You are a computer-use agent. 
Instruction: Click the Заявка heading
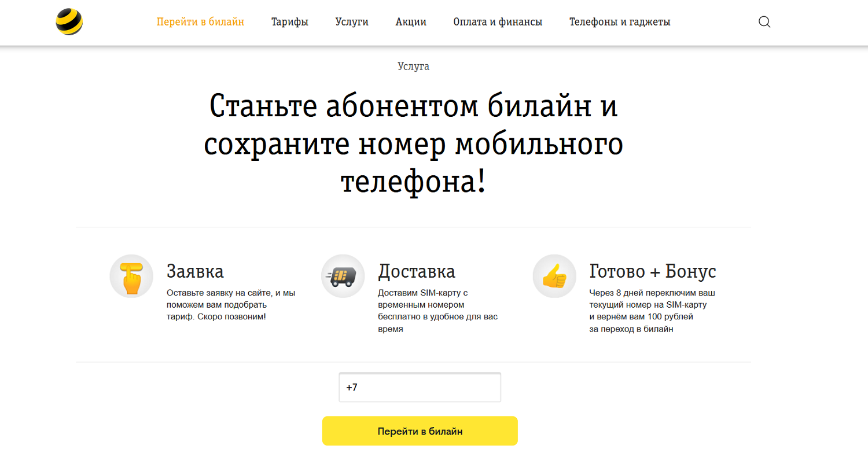pos(195,271)
